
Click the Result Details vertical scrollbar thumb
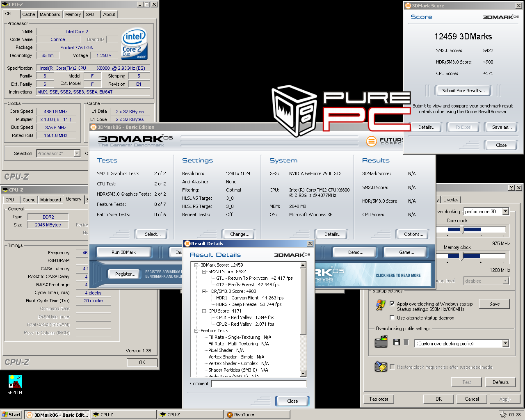[x=303, y=301]
